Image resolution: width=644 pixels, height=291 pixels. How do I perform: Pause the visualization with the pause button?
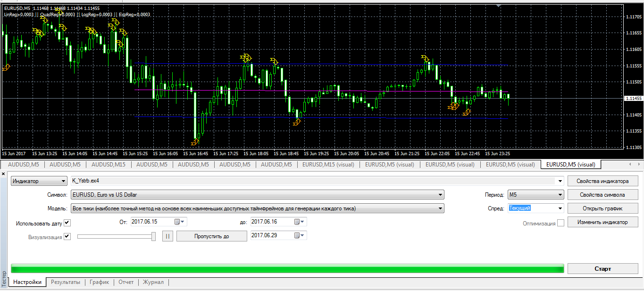(x=168, y=236)
